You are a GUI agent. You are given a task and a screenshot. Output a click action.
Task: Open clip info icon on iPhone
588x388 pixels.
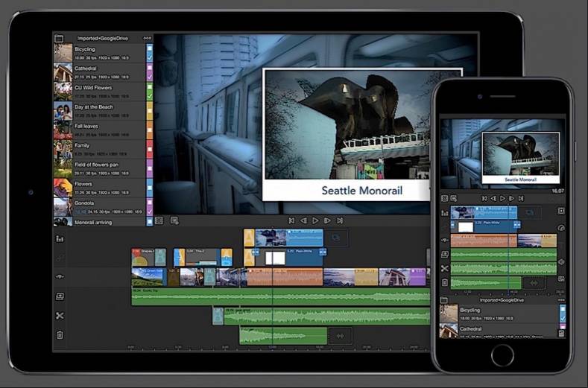(x=454, y=198)
